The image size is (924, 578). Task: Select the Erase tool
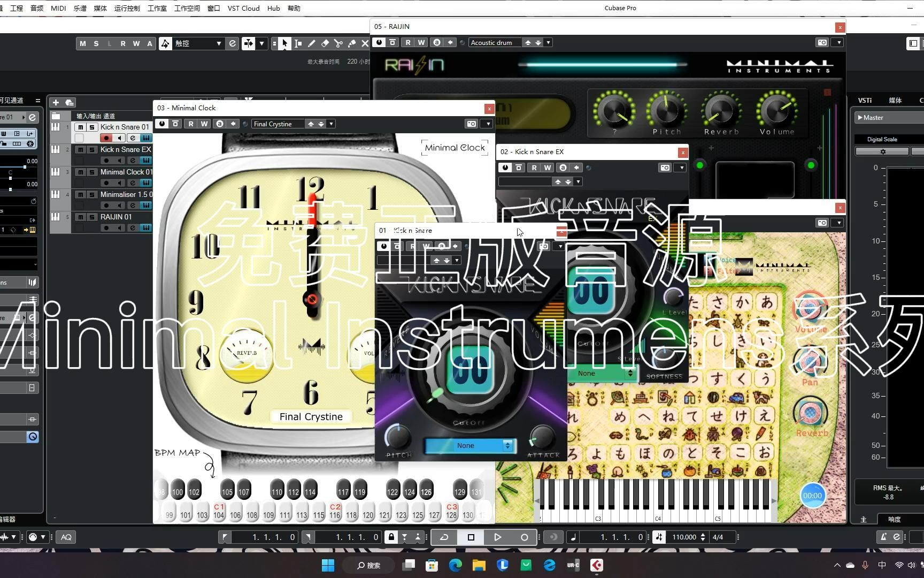(325, 43)
